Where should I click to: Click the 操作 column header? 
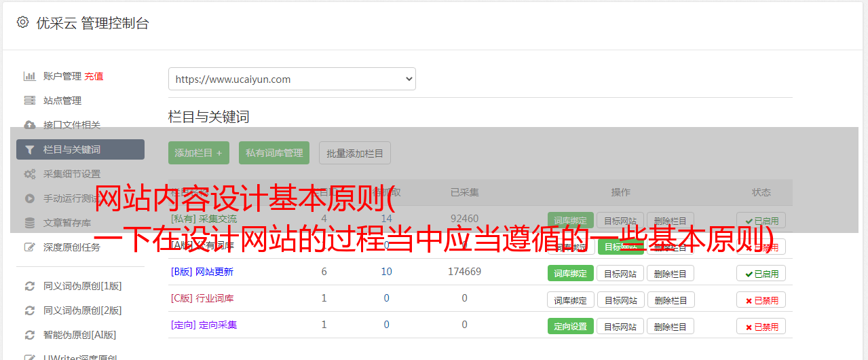620,192
